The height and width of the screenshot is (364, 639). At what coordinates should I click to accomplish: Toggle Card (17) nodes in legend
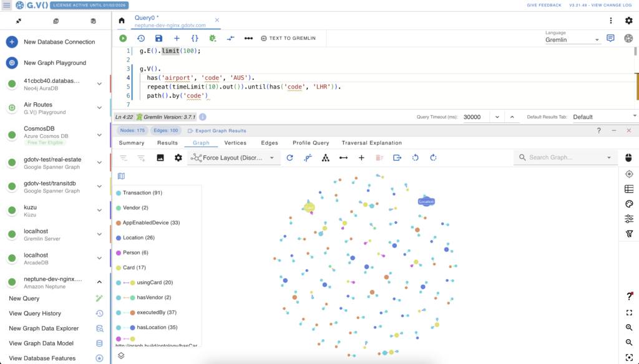tap(131, 267)
